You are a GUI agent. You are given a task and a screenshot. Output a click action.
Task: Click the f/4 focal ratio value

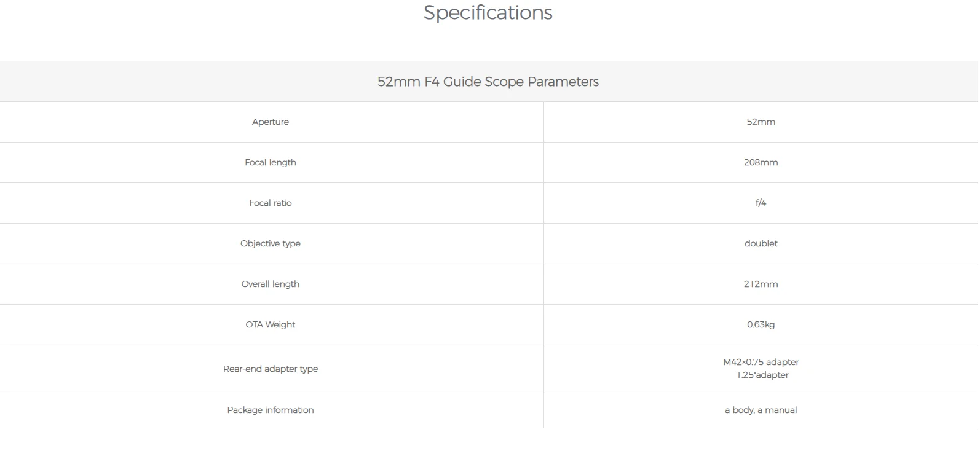click(x=761, y=203)
